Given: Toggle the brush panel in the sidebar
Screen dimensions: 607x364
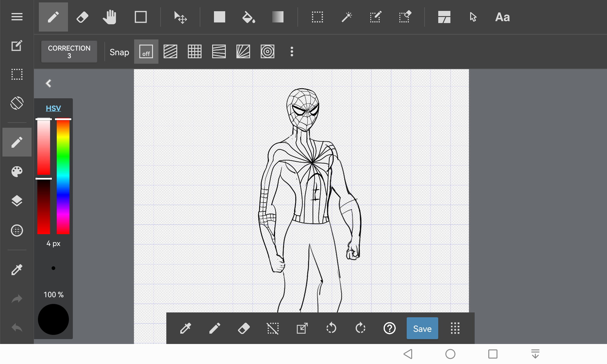Looking at the screenshot, I should pos(17,142).
